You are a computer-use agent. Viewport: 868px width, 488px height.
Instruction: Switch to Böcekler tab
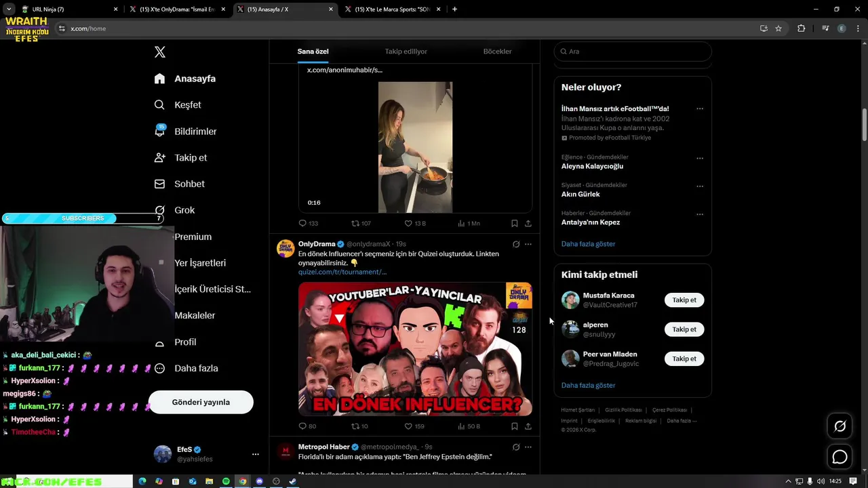tap(497, 52)
